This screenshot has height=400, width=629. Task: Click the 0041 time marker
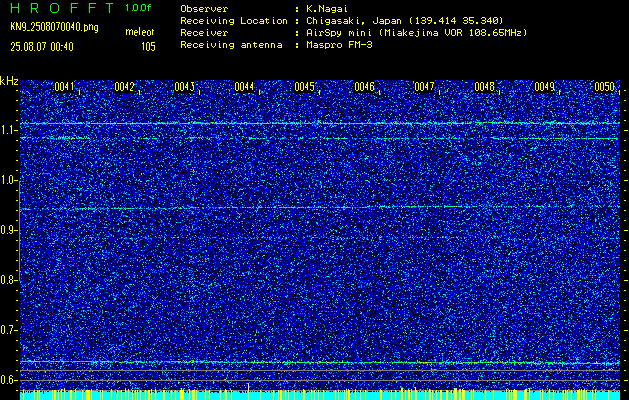(x=65, y=87)
